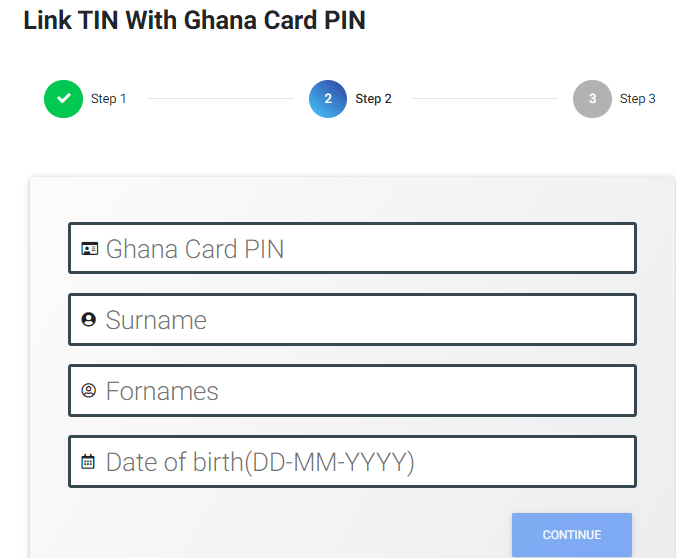Click the blue number 2 step circle

tap(328, 99)
